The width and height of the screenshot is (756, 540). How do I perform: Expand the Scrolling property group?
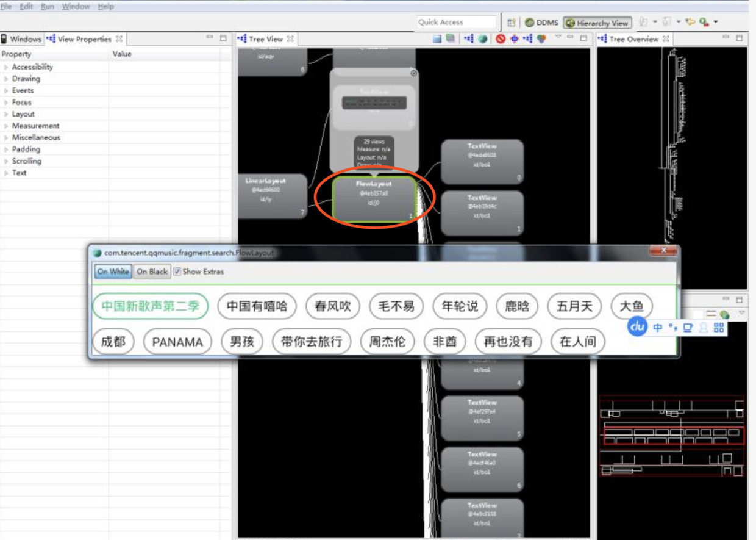6,161
